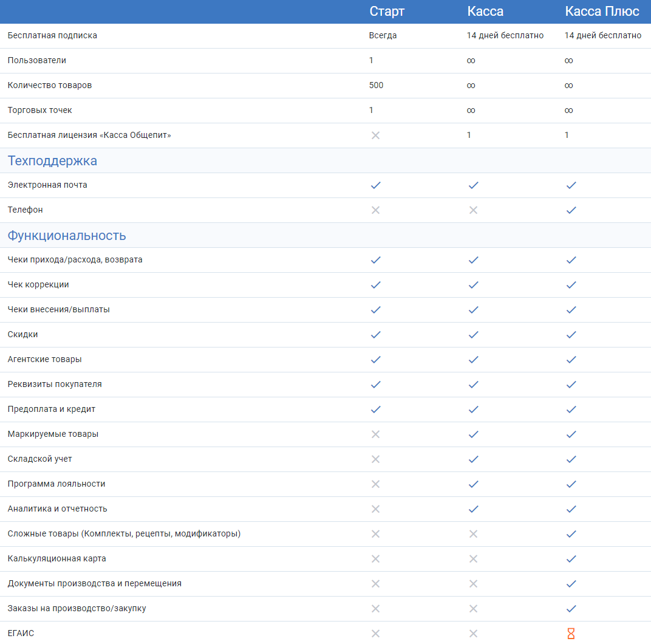Click Касса infinity symbol in Пользователи row

click(471, 61)
